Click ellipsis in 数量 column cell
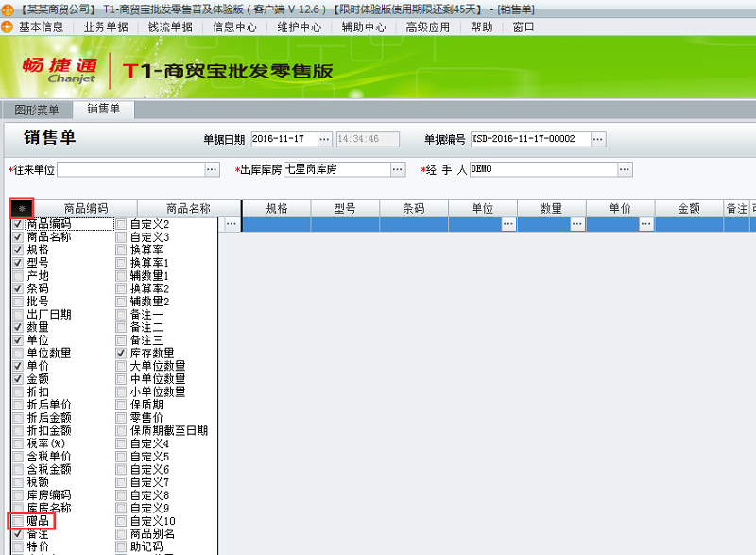Screen dimensions: 756x555 577,224
